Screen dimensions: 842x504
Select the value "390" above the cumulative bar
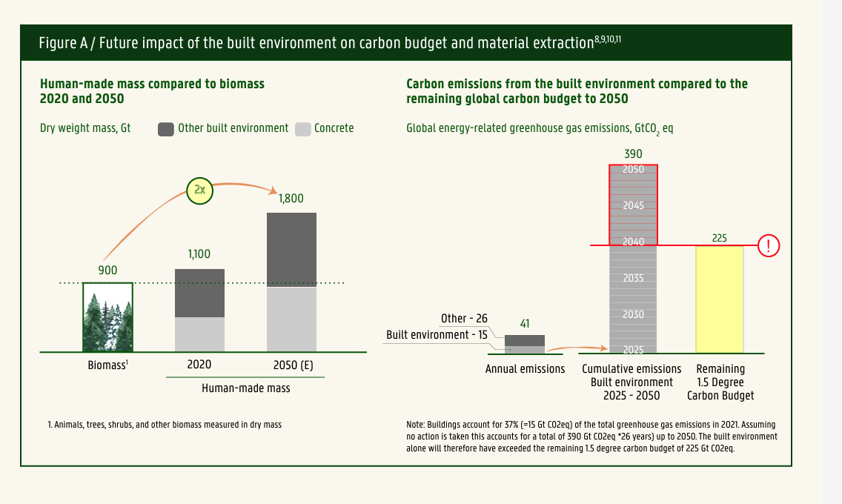633,154
